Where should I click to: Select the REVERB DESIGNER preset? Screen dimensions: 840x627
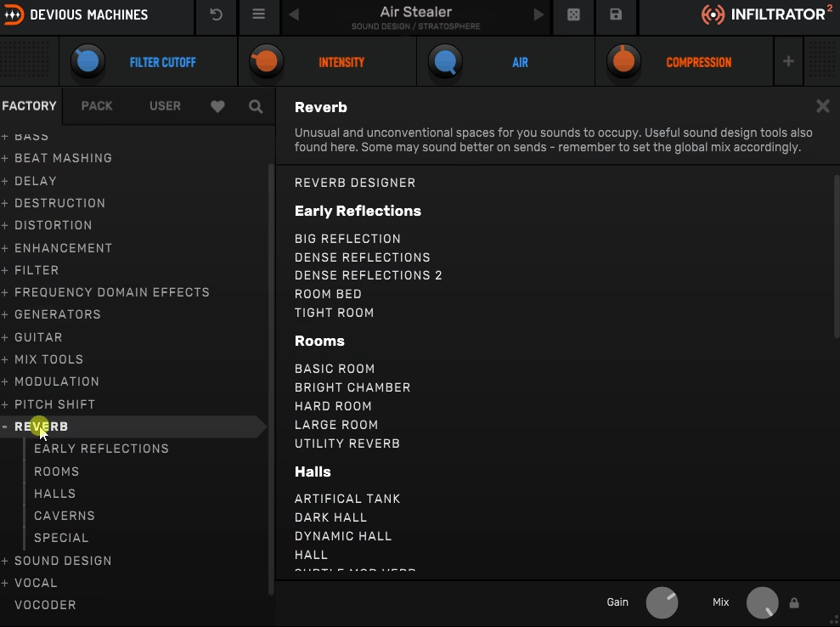click(355, 183)
